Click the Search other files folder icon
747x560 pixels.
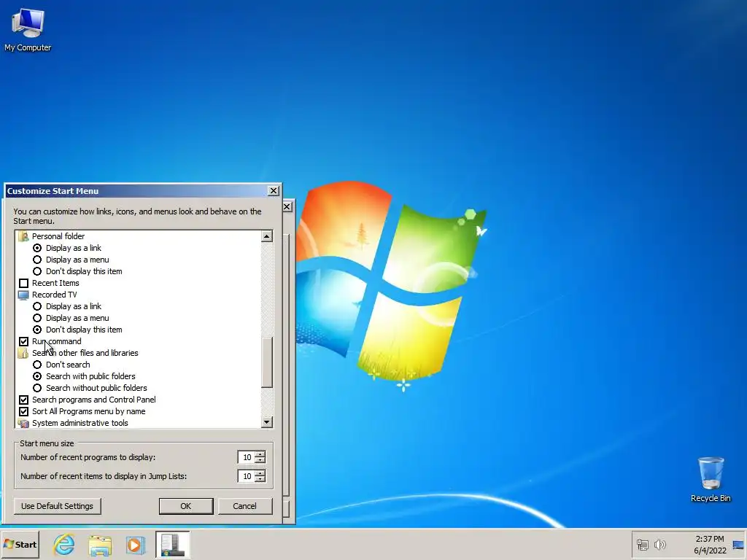point(23,353)
